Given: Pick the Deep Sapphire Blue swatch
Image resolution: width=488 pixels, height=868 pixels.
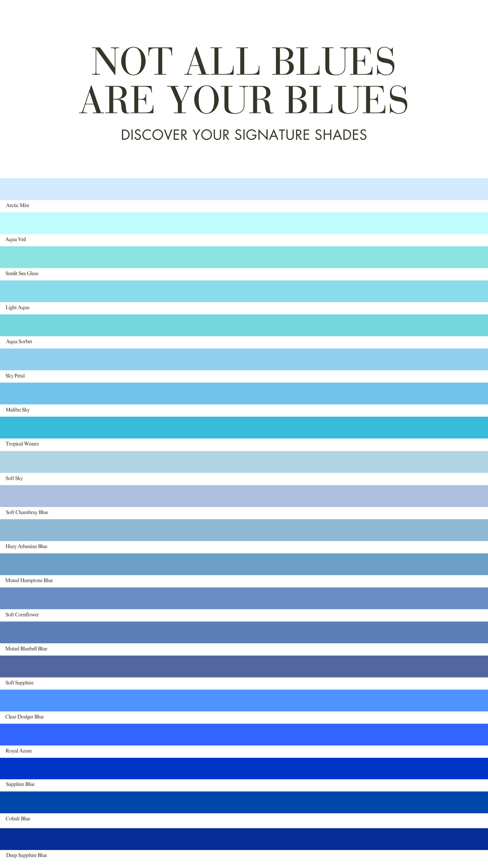Looking at the screenshot, I should point(244,839).
